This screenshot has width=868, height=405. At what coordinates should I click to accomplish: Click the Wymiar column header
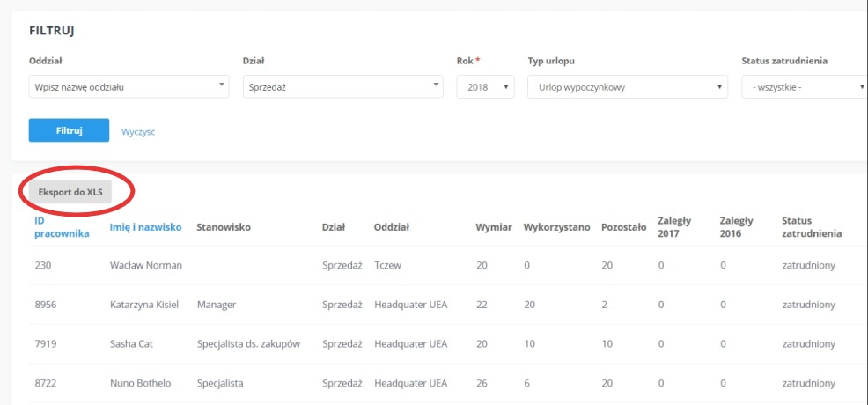coord(494,227)
